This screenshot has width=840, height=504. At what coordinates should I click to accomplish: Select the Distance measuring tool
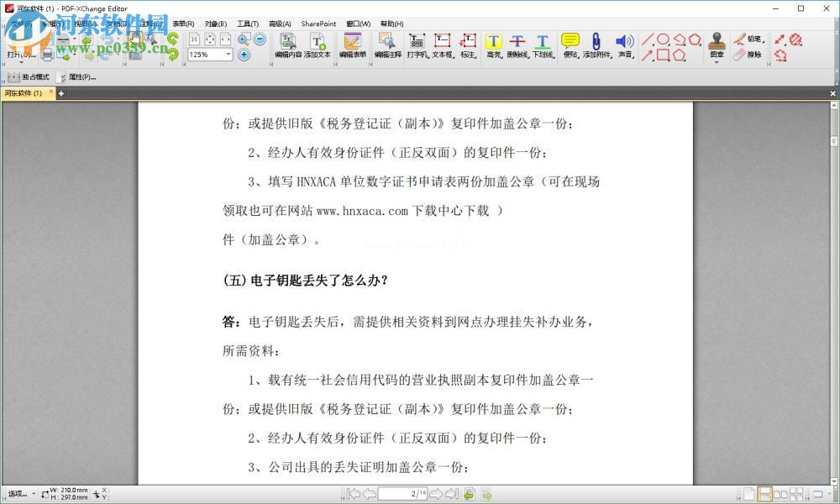coord(780,39)
